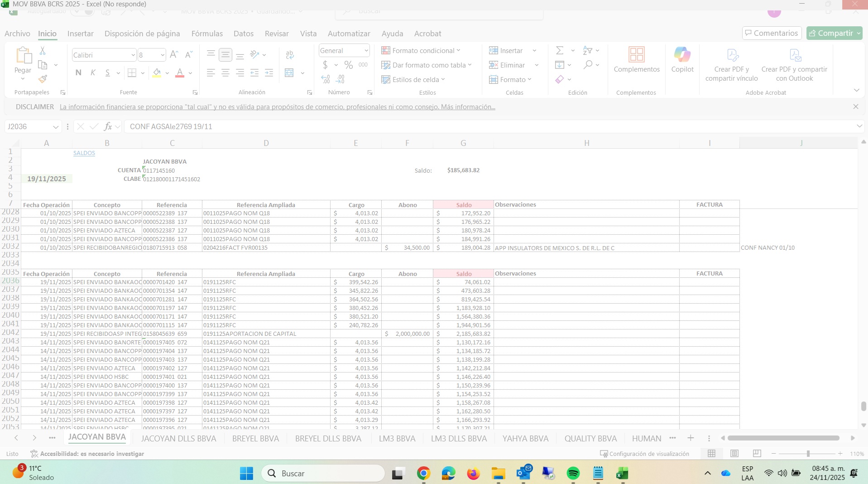Viewport: 868px width, 484px height.
Task: Open the Fórmulas ribbon tab
Action: point(207,34)
